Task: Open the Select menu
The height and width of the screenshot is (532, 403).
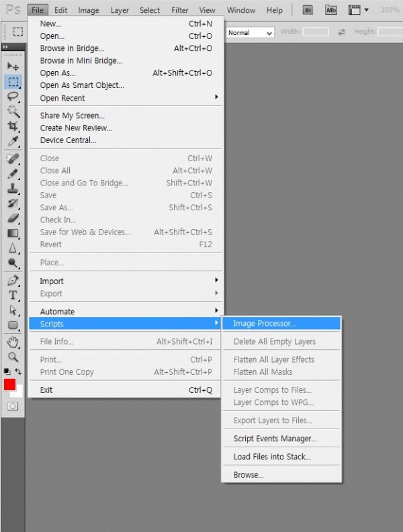Action: (150, 10)
